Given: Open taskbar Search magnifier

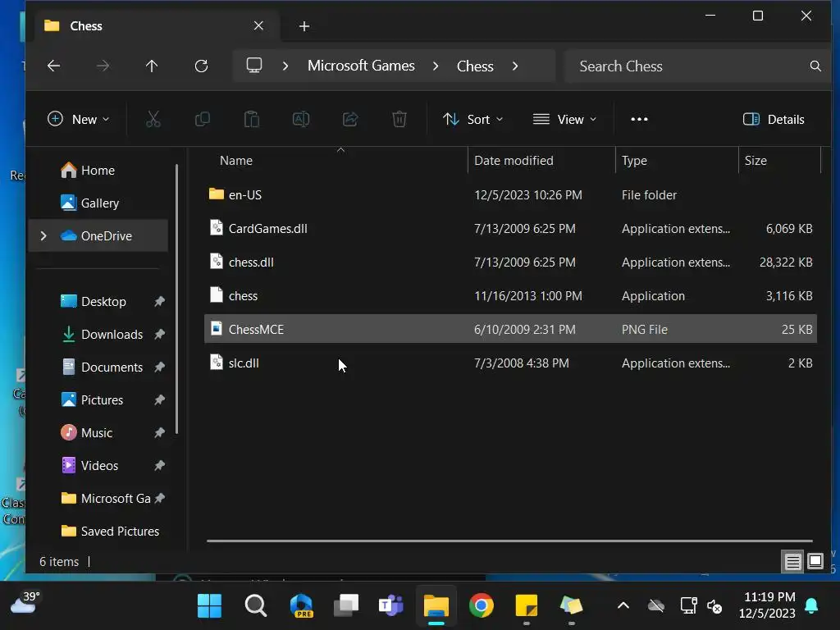Looking at the screenshot, I should click(x=256, y=606).
